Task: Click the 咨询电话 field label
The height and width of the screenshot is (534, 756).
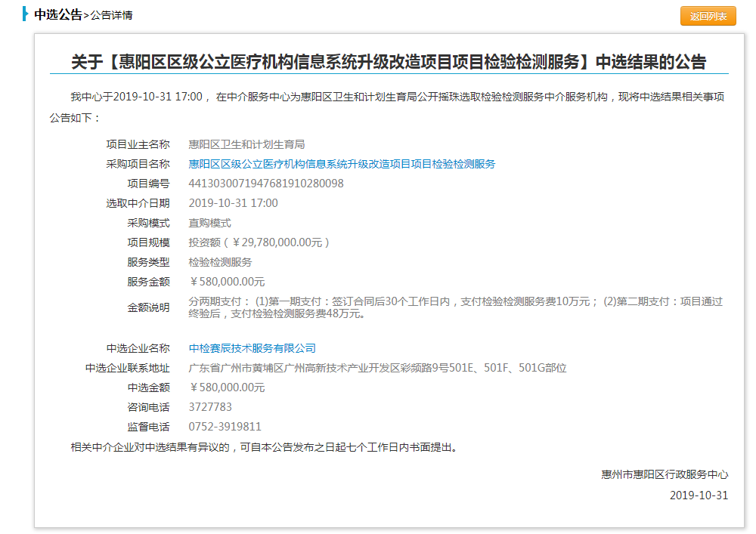Action: coord(148,407)
